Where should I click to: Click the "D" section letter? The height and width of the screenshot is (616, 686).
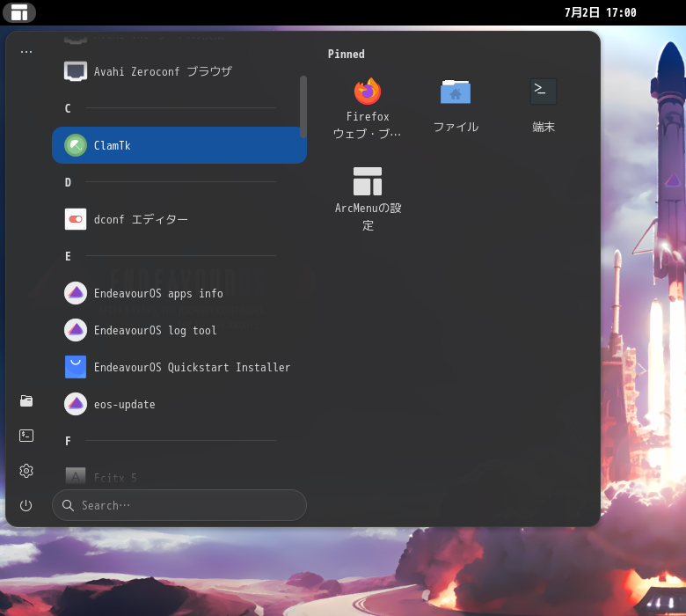click(68, 182)
